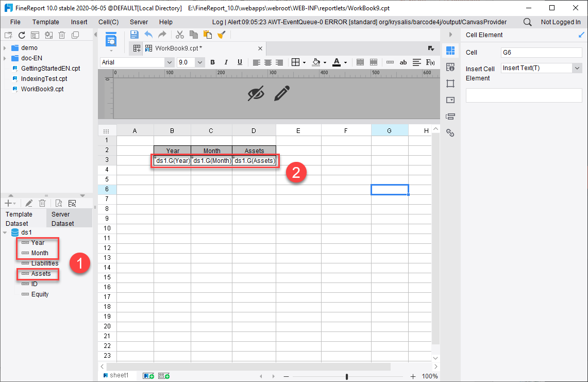
Task: Open the Server menu
Action: [x=139, y=22]
